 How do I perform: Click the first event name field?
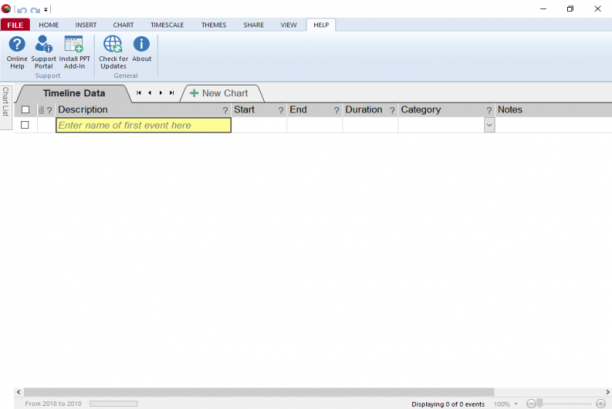point(144,125)
